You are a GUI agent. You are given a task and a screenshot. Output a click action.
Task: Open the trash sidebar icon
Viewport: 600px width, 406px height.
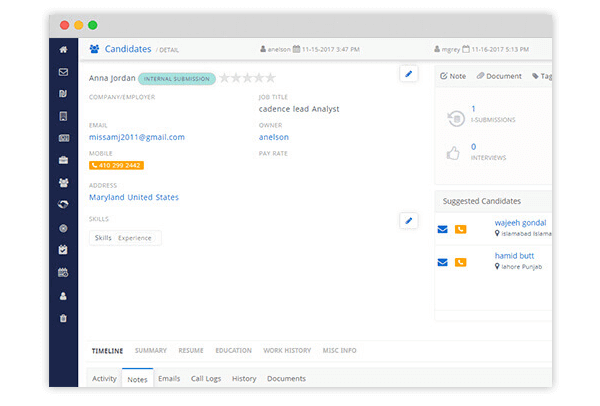click(64, 318)
